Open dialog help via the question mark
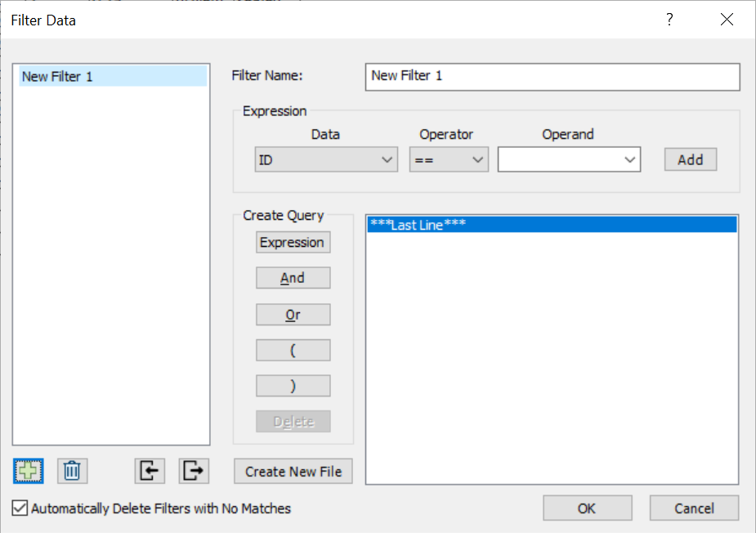Viewport: 756px width, 533px height. click(x=669, y=20)
